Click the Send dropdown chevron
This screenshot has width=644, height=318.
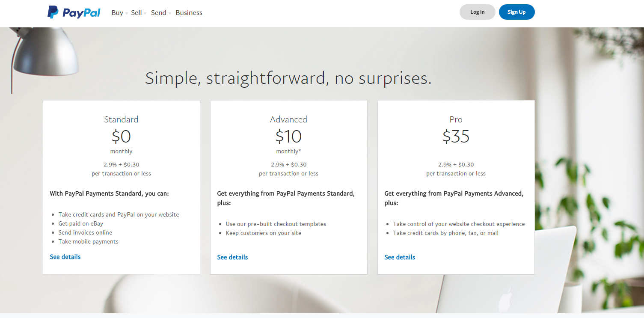coord(169,13)
